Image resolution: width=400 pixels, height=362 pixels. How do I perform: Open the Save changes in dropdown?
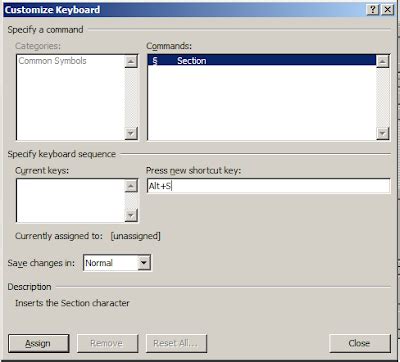[144, 263]
